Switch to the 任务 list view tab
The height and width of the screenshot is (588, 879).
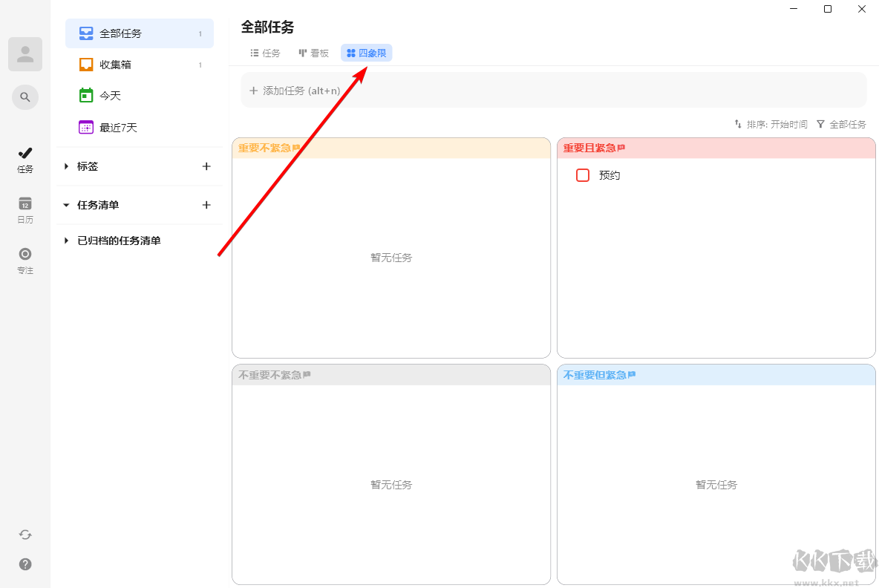point(264,53)
